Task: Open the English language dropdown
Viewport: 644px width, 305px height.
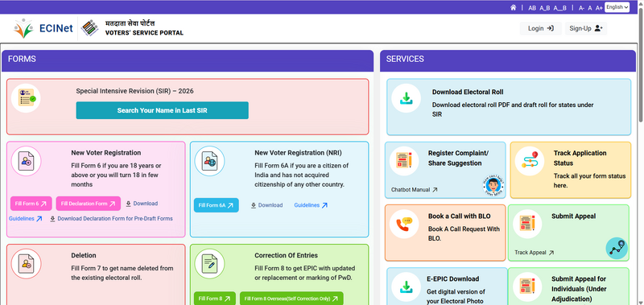Action: (x=617, y=7)
